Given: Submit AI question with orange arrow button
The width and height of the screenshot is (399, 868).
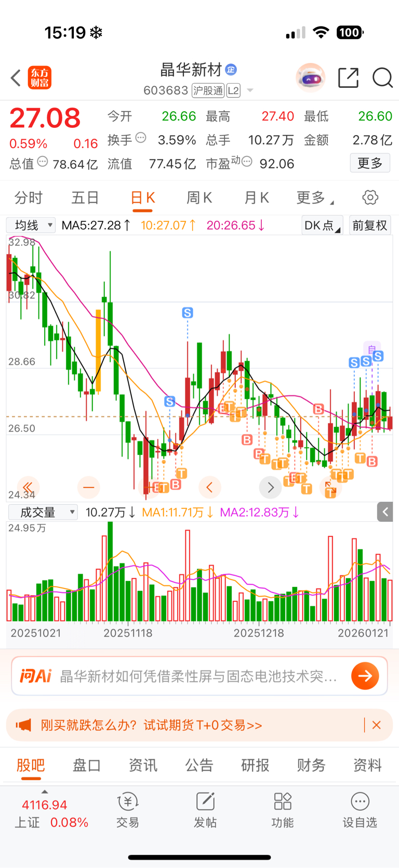Looking at the screenshot, I should tap(365, 676).
